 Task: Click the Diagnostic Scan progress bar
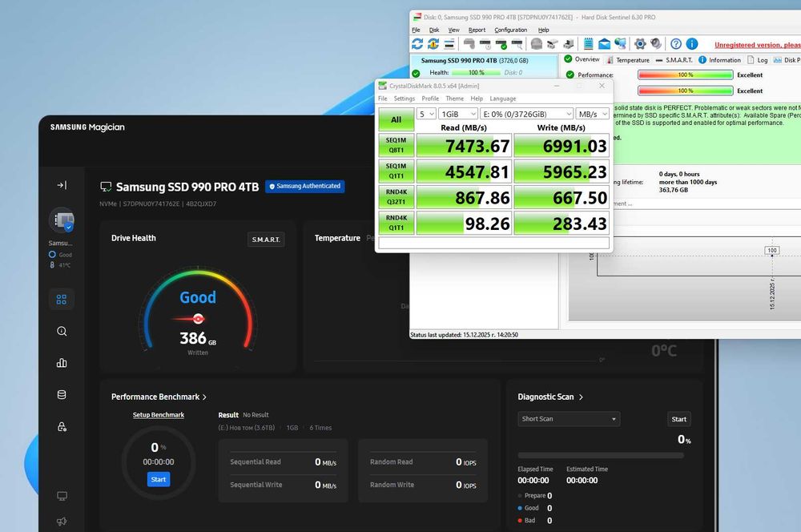601,455
